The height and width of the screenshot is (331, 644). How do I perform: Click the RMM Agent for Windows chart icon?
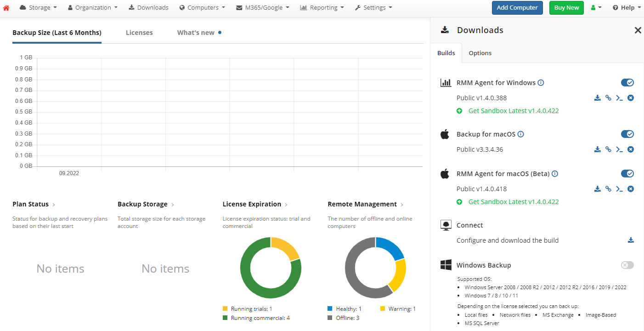(446, 83)
